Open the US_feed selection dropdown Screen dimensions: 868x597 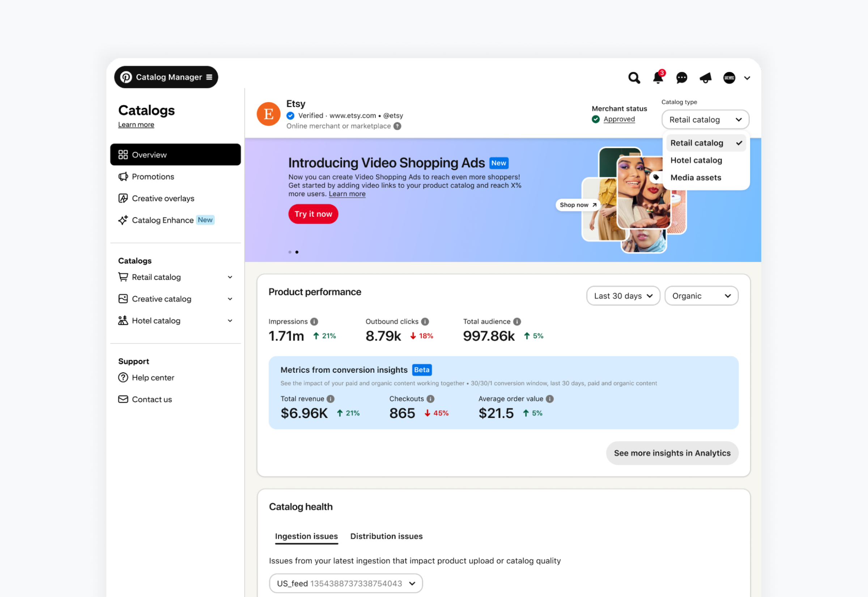(345, 584)
